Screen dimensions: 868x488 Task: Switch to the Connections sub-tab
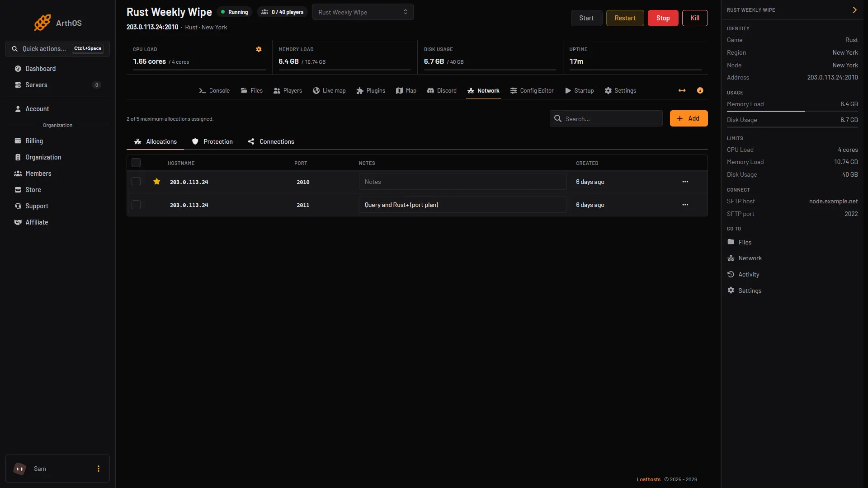(271, 141)
